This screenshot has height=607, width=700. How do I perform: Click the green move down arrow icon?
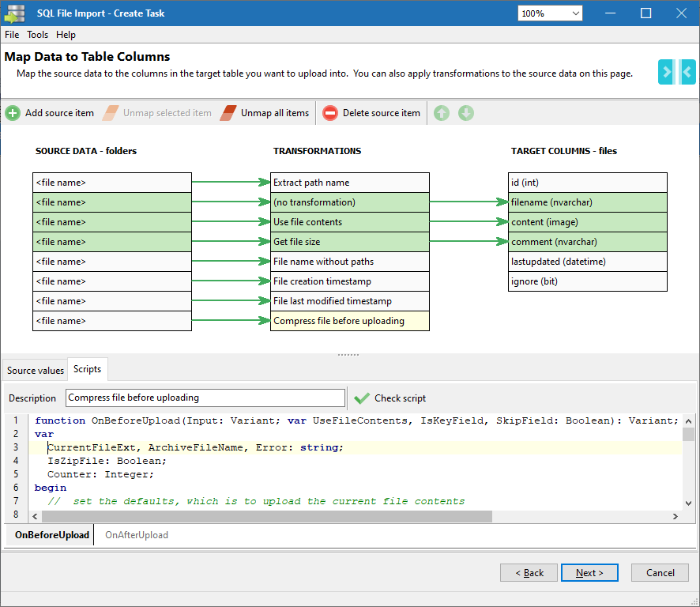click(466, 113)
